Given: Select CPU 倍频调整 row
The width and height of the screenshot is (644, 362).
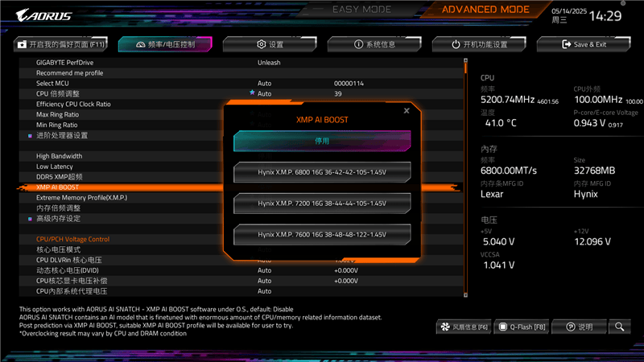Looking at the screenshot, I should pyautogui.click(x=241, y=93).
